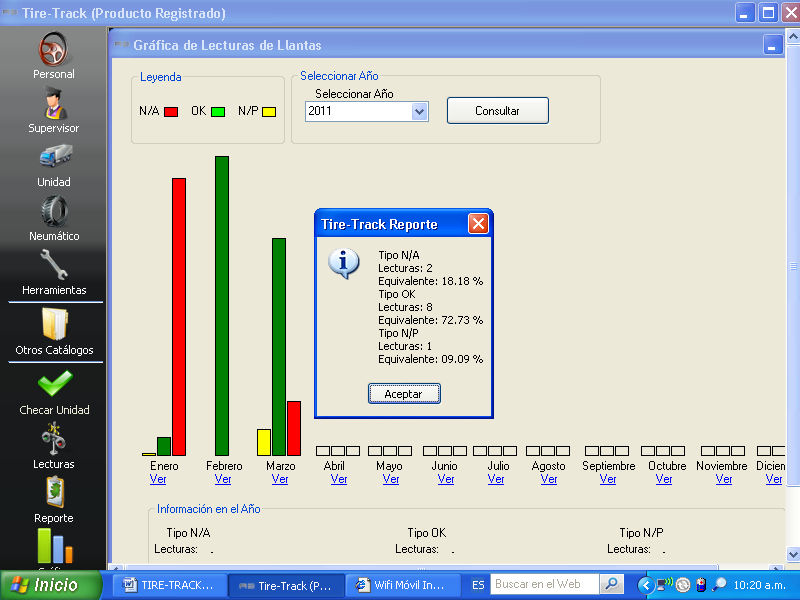Open the Personal steering wheel icon

point(53,48)
